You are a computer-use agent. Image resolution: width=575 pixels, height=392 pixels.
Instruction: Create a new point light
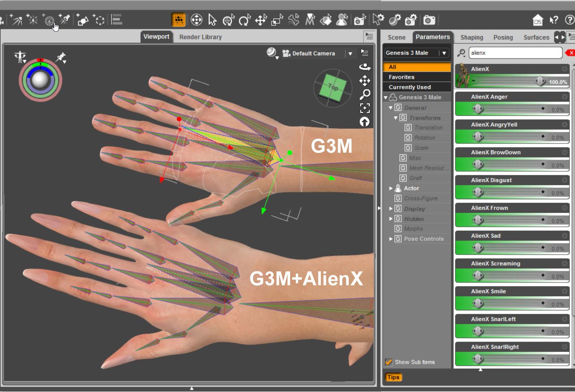click(x=32, y=20)
